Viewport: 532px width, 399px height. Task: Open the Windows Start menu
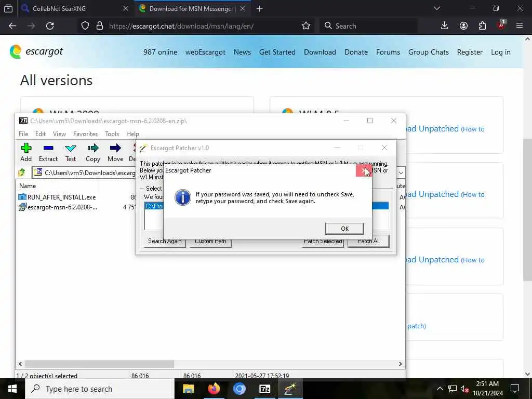12,389
